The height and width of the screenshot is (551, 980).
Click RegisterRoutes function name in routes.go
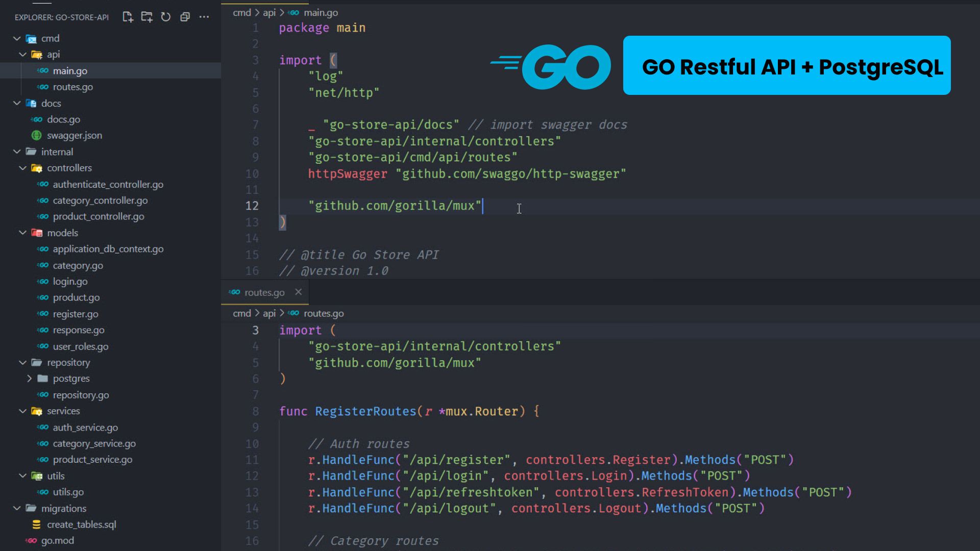pyautogui.click(x=365, y=411)
